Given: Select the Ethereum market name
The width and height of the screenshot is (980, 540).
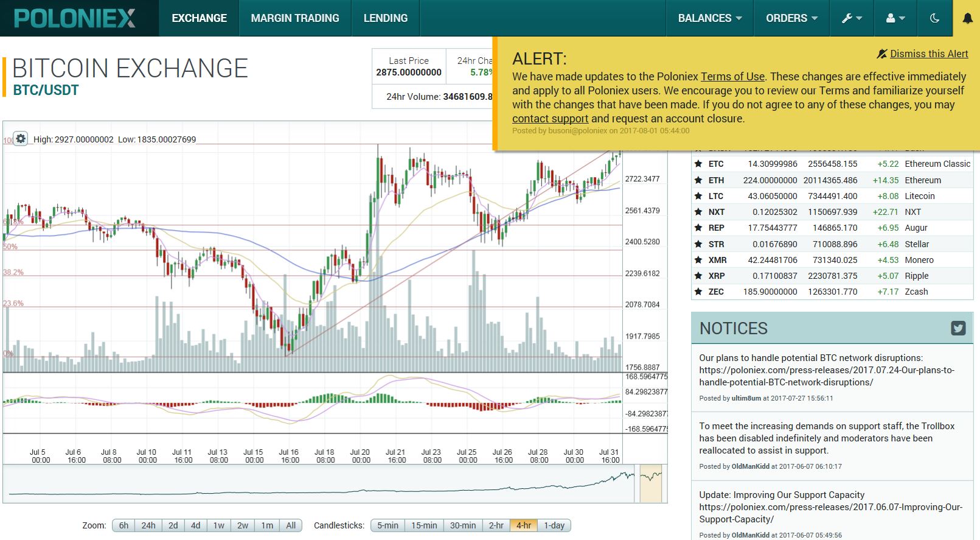Looking at the screenshot, I should 923,180.
